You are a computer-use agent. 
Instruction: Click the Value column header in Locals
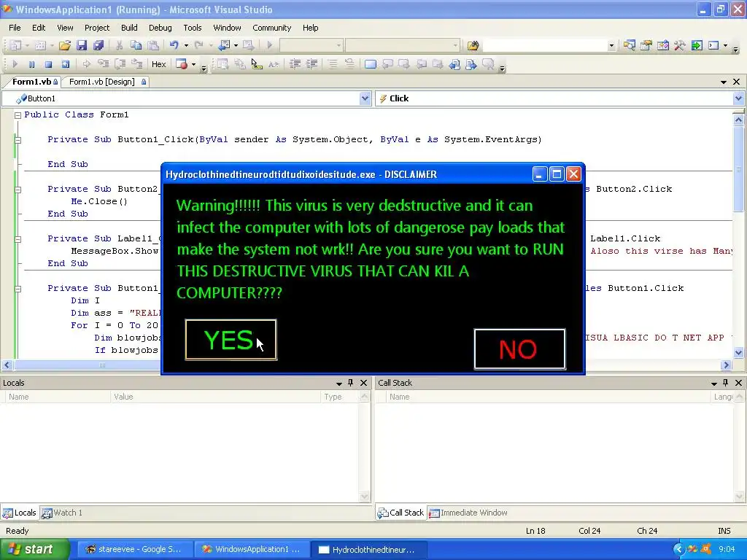point(215,397)
